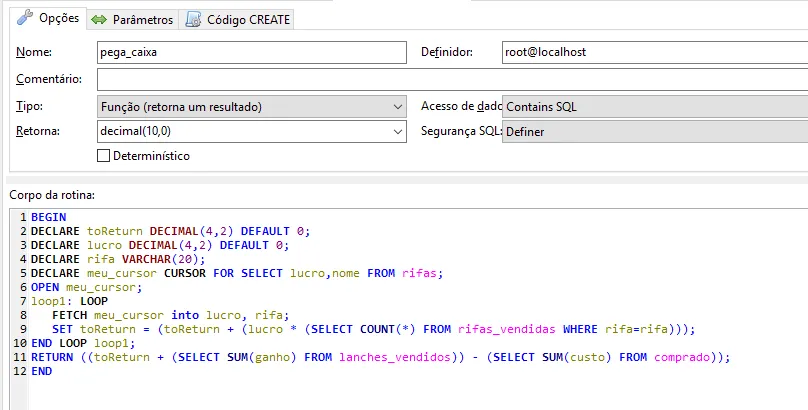Focus the Comentário text field
Viewport: 808px width, 410px height.
450,79
